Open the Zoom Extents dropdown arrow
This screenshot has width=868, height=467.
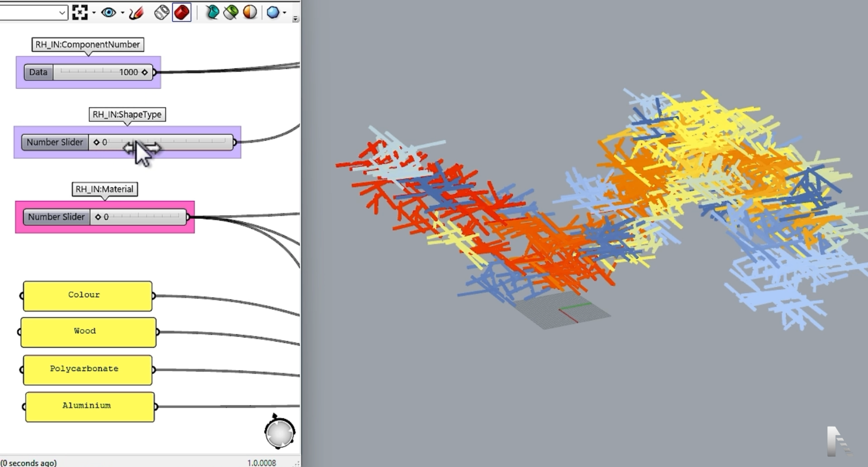[94, 13]
